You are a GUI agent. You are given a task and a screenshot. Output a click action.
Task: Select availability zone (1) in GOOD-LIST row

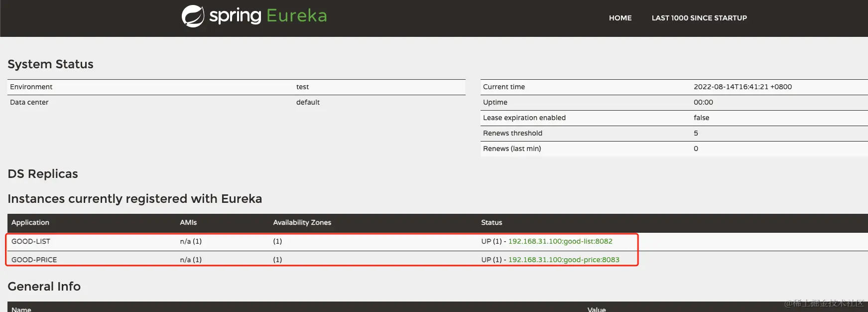(x=277, y=241)
